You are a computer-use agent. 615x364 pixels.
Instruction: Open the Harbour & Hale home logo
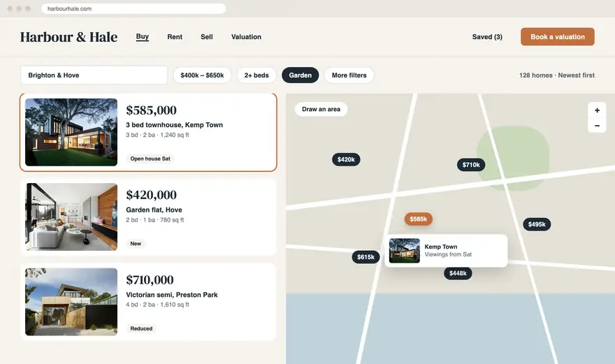(x=68, y=37)
